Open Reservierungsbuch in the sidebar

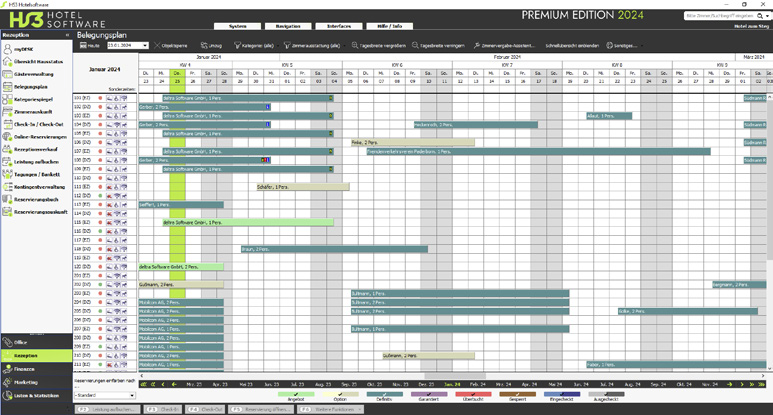point(31,200)
